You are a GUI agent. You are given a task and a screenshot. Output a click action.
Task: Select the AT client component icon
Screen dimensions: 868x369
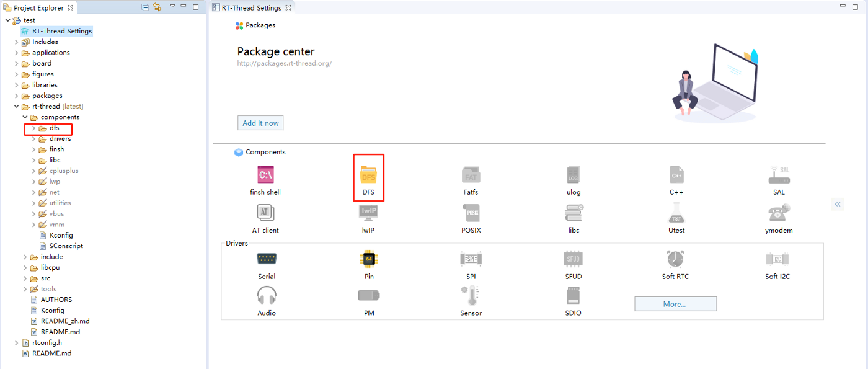[x=265, y=213]
